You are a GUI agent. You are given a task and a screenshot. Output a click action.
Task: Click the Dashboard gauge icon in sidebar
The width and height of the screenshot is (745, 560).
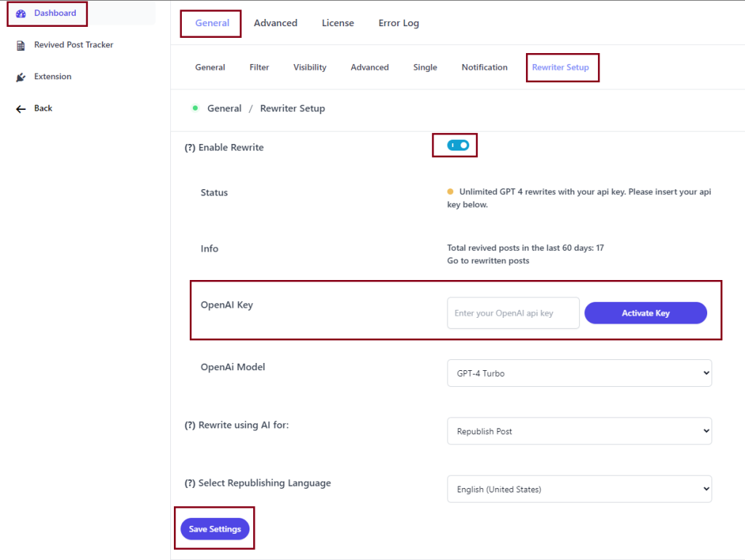tap(20, 14)
